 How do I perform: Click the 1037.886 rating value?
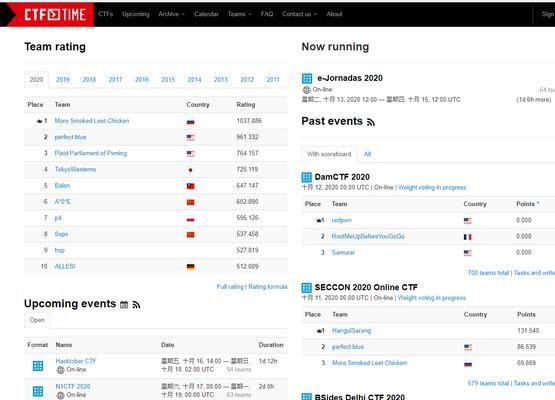coord(249,121)
